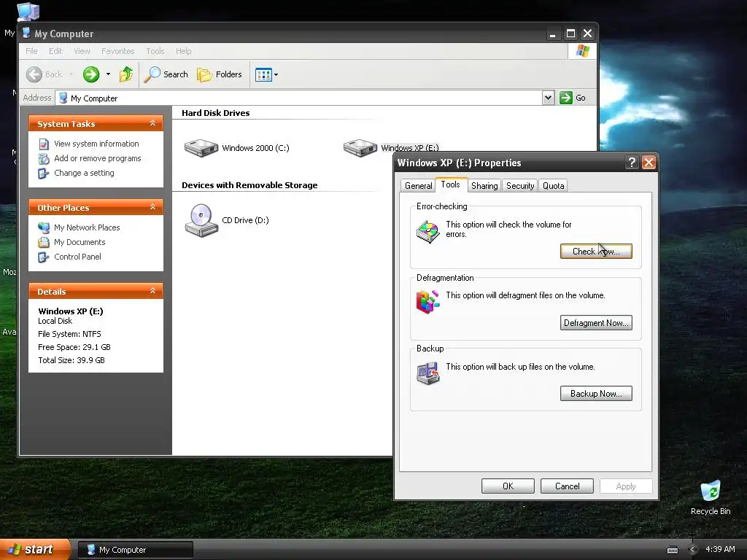This screenshot has height=560, width=747.
Task: Maximize the My Computer window
Action: coord(570,34)
